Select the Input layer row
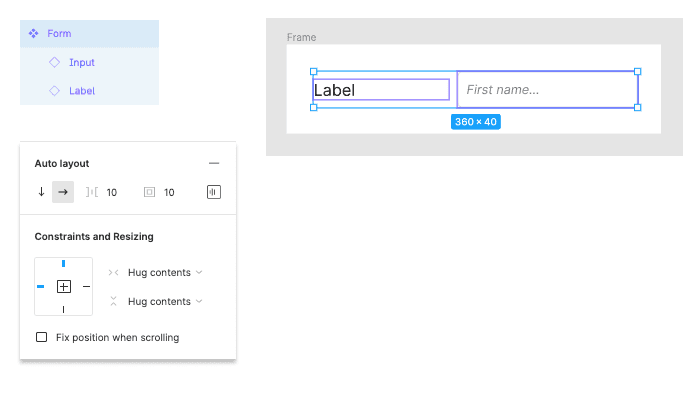This screenshot has width=699, height=396. coord(89,62)
